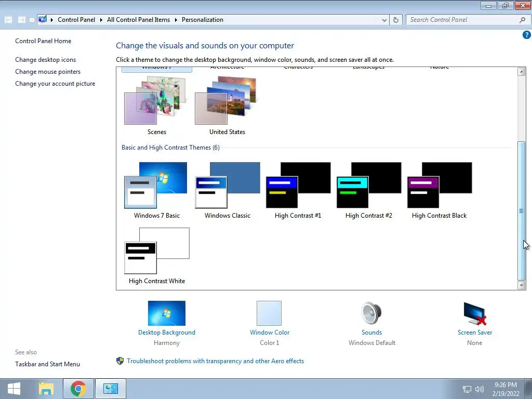
Task: Click the network tray icon
Action: [467, 389]
